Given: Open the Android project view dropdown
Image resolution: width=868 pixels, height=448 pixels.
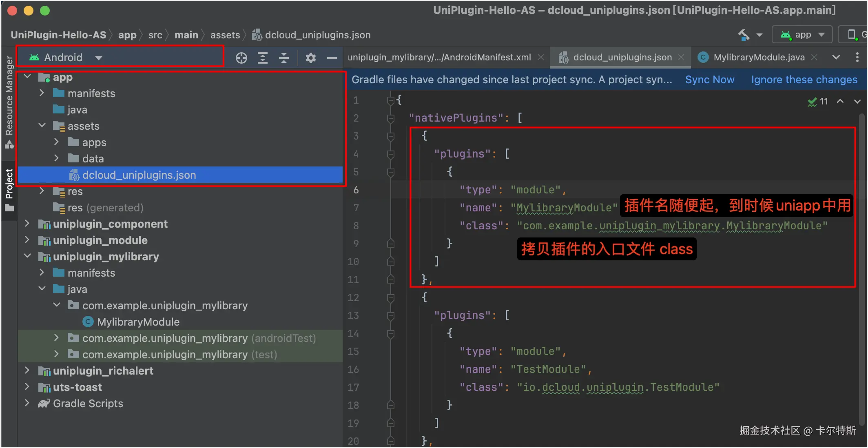Looking at the screenshot, I should (x=98, y=58).
